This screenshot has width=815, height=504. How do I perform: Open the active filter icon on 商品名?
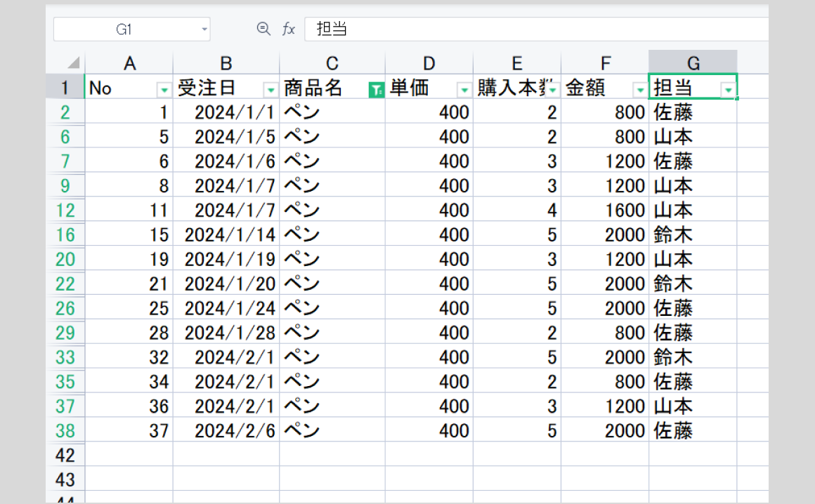click(377, 90)
